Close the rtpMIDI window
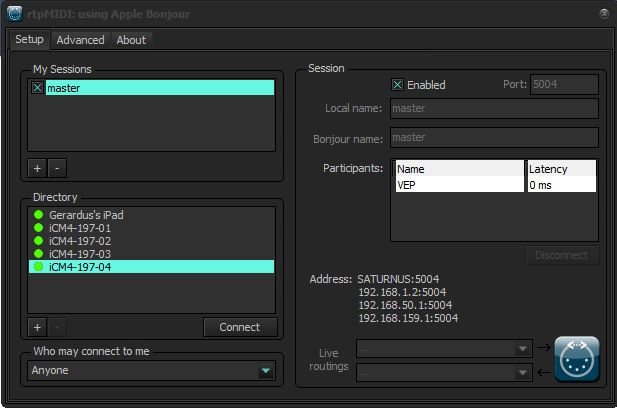Viewport: 617px width, 408px height. [x=604, y=14]
